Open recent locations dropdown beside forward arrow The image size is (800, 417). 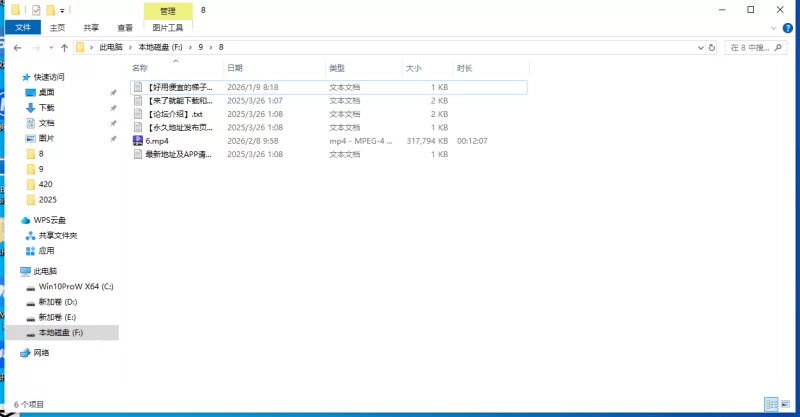(x=50, y=47)
